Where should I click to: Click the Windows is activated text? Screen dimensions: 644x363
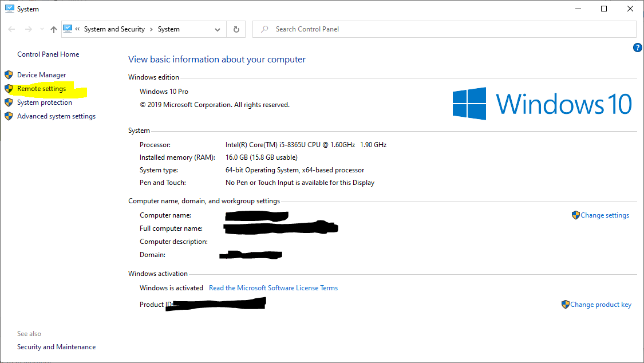171,288
